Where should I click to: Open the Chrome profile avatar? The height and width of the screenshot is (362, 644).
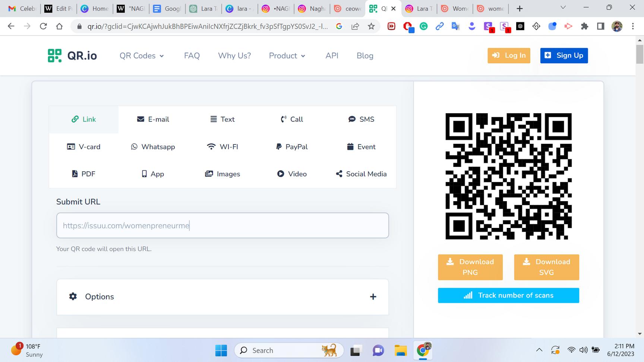click(617, 26)
